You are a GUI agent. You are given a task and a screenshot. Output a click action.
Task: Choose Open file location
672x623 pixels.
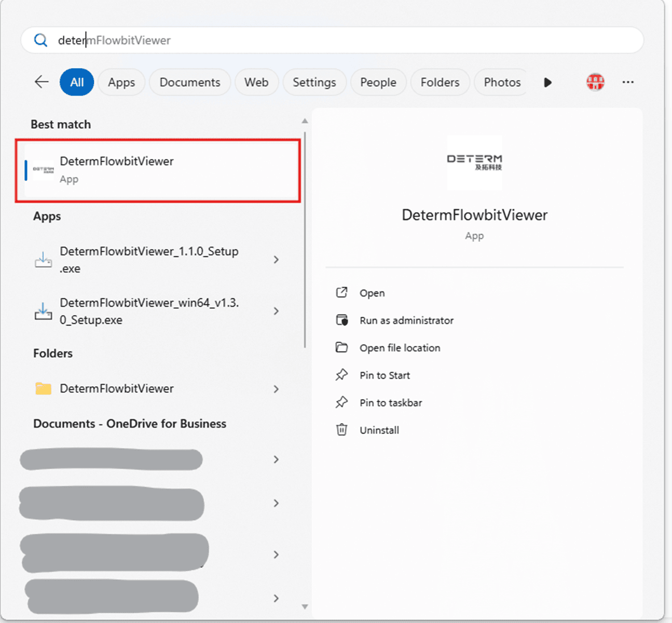[x=400, y=348]
